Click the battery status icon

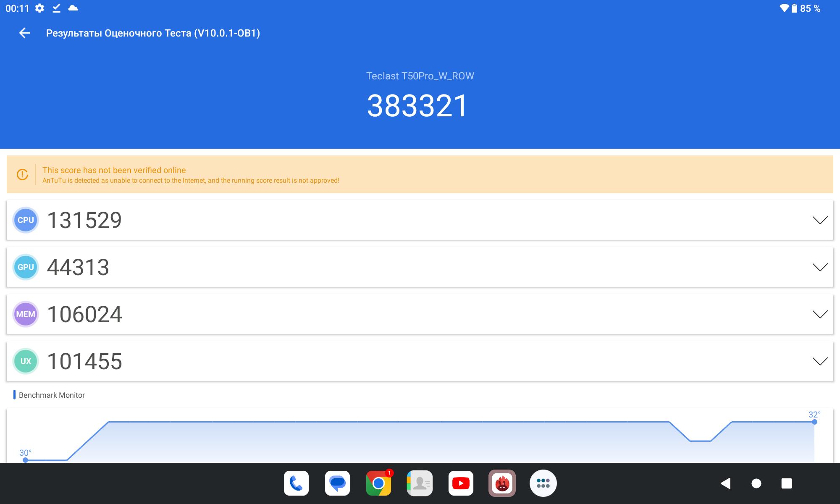[x=794, y=8]
